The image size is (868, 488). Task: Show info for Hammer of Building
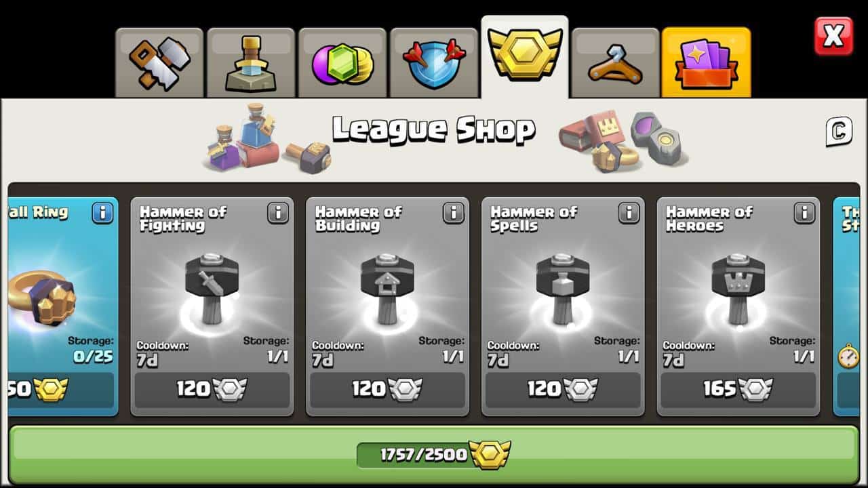point(454,213)
